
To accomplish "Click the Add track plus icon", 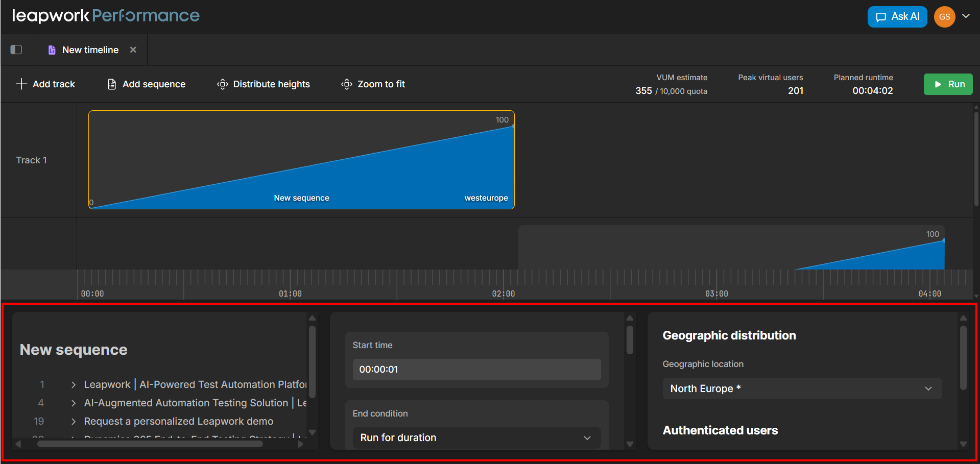I will (x=21, y=84).
